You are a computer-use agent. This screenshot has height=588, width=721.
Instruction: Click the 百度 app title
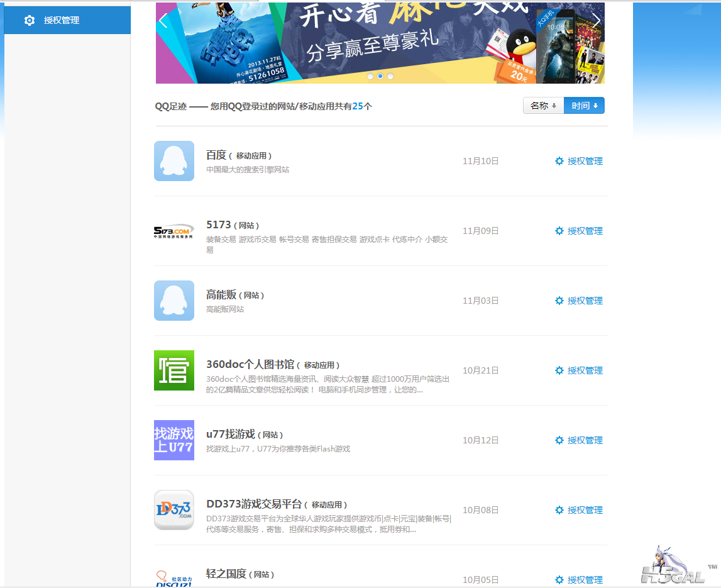(216, 155)
